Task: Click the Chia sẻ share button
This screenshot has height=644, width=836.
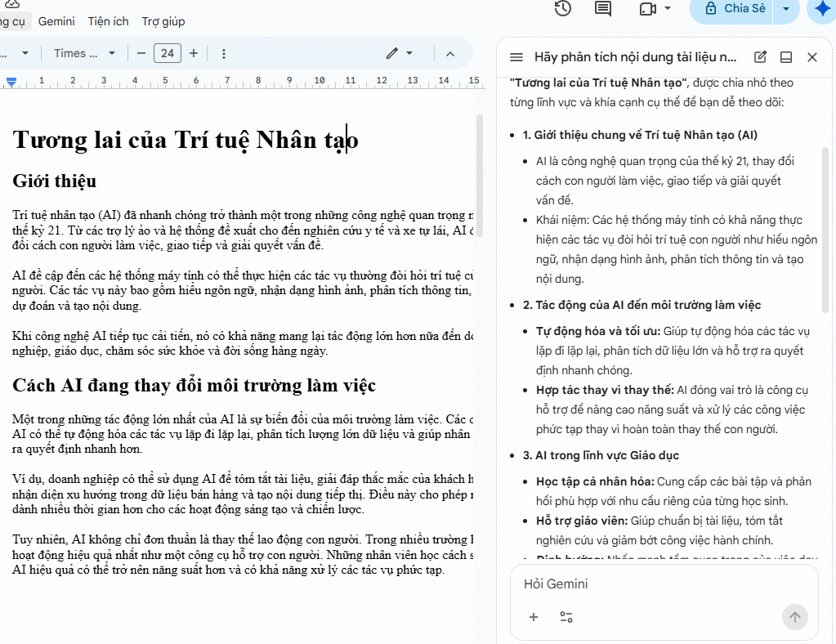Action: point(735,9)
